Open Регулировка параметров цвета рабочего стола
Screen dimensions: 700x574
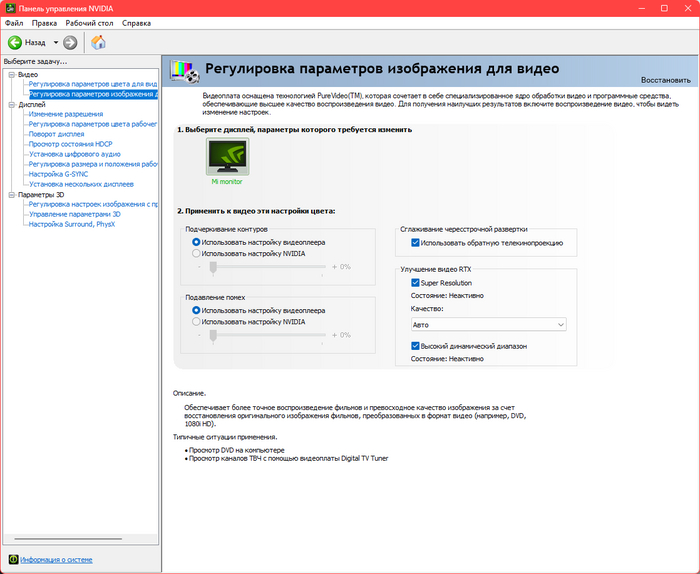pyautogui.click(x=93, y=124)
